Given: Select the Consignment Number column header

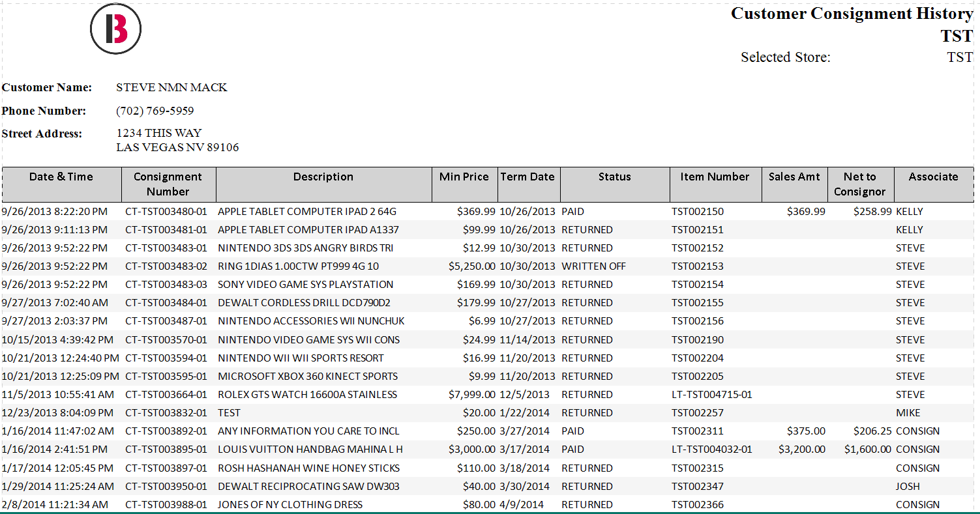Looking at the screenshot, I should 168,184.
